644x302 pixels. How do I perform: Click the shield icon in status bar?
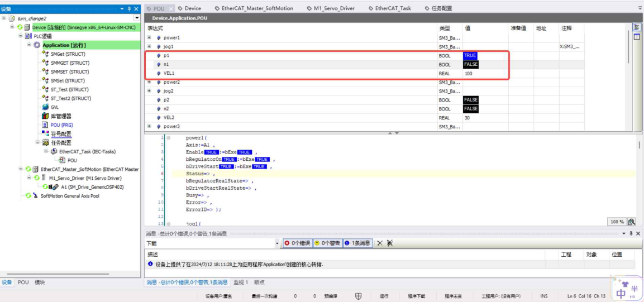pos(358,296)
